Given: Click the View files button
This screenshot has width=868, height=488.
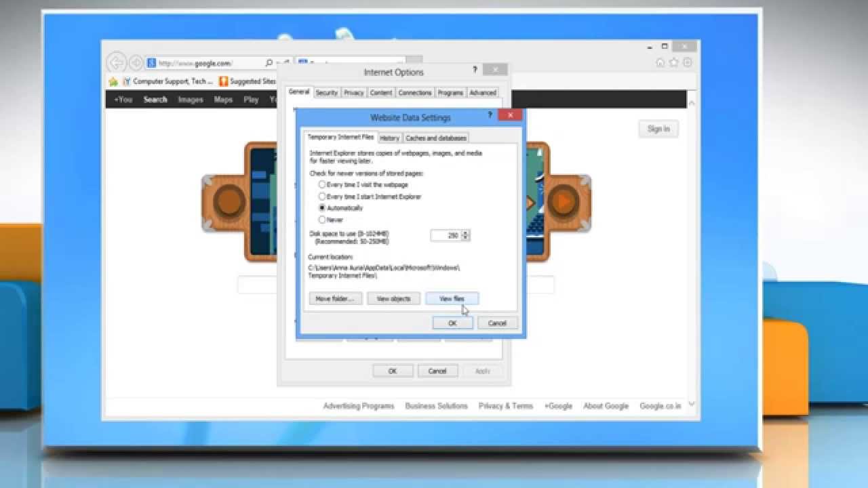Looking at the screenshot, I should coord(452,298).
